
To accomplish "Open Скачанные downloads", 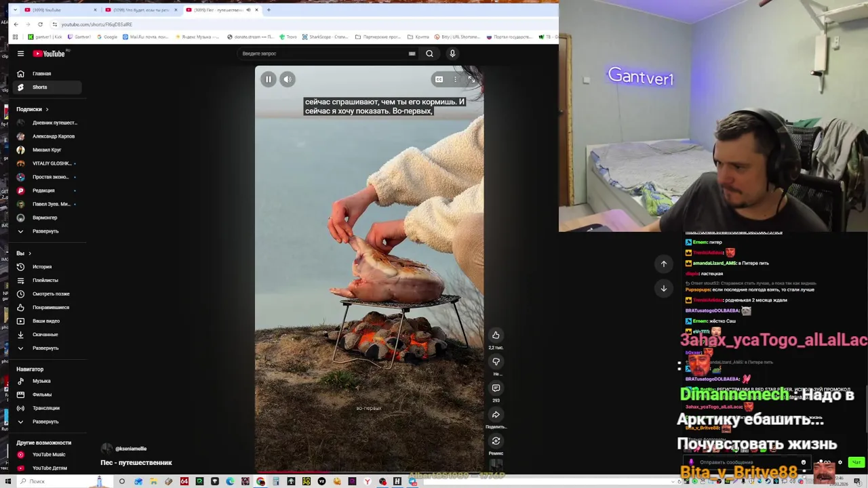I will [x=47, y=334].
